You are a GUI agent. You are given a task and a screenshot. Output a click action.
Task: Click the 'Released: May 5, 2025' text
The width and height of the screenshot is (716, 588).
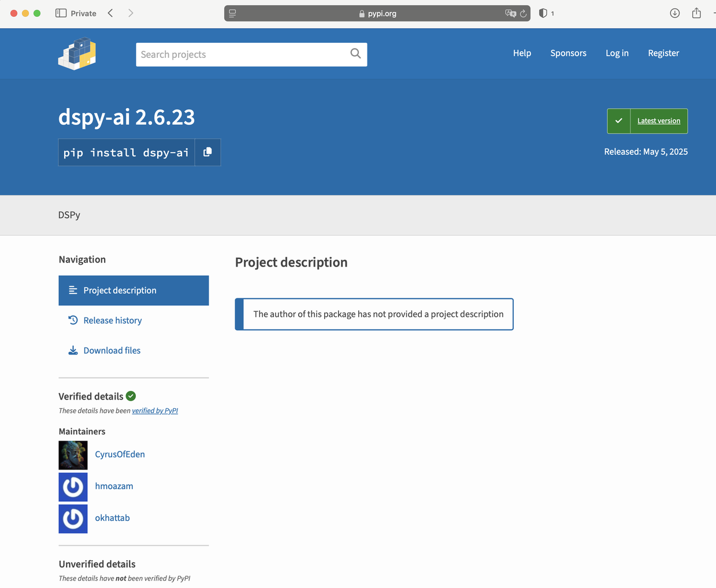click(x=645, y=151)
